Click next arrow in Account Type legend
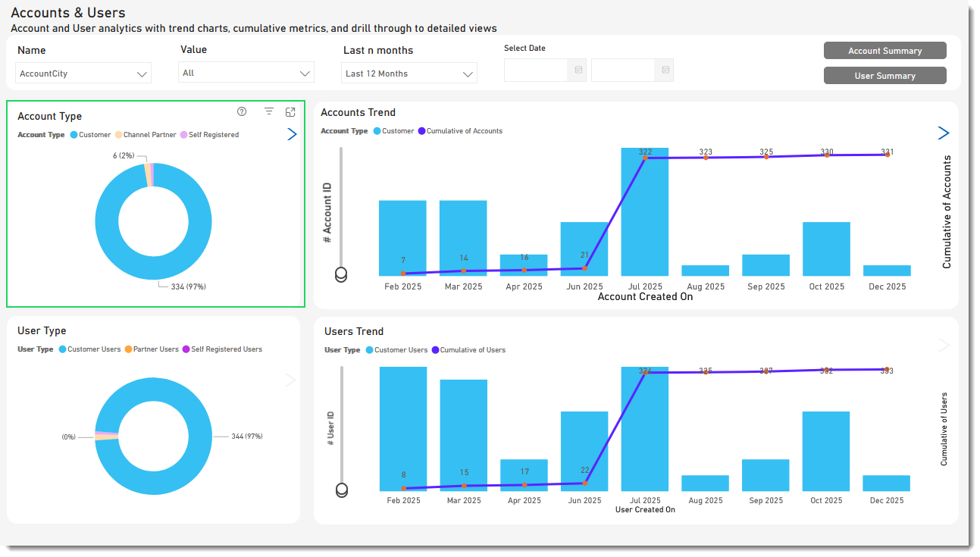980x557 pixels. point(292,135)
